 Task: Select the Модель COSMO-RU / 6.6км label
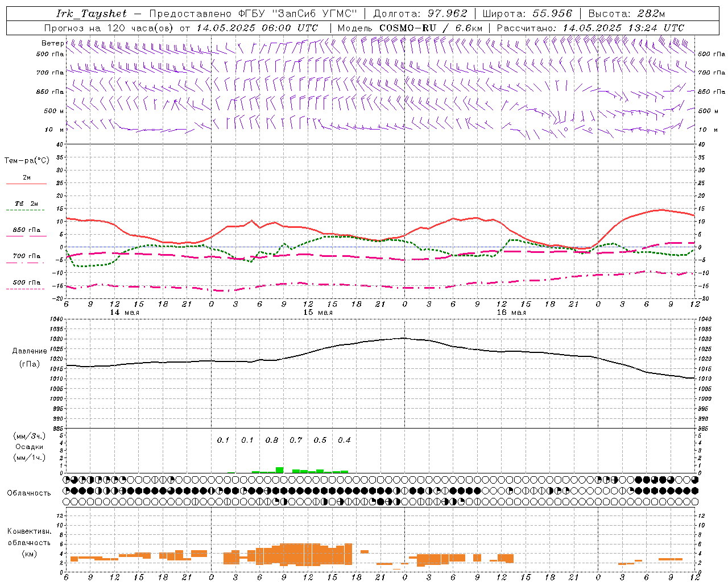(409, 28)
